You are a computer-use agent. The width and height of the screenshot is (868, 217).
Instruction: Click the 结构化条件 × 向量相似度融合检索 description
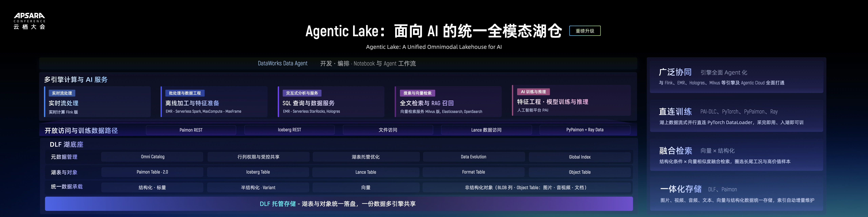(725, 162)
